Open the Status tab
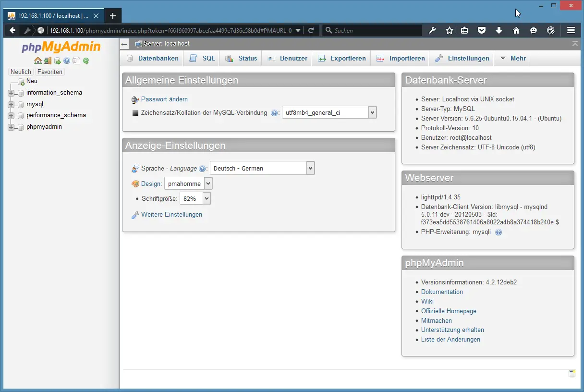584x392 pixels. 242,58
